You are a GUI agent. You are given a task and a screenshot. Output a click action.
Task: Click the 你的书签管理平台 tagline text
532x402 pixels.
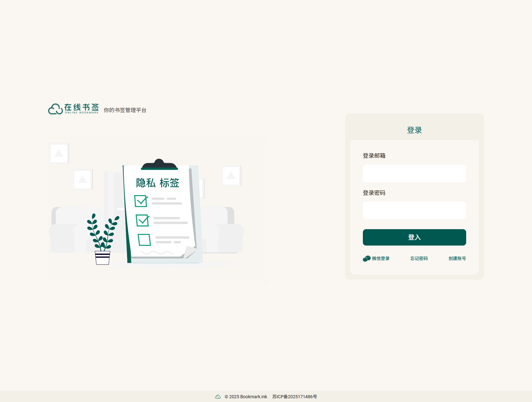[x=125, y=110]
